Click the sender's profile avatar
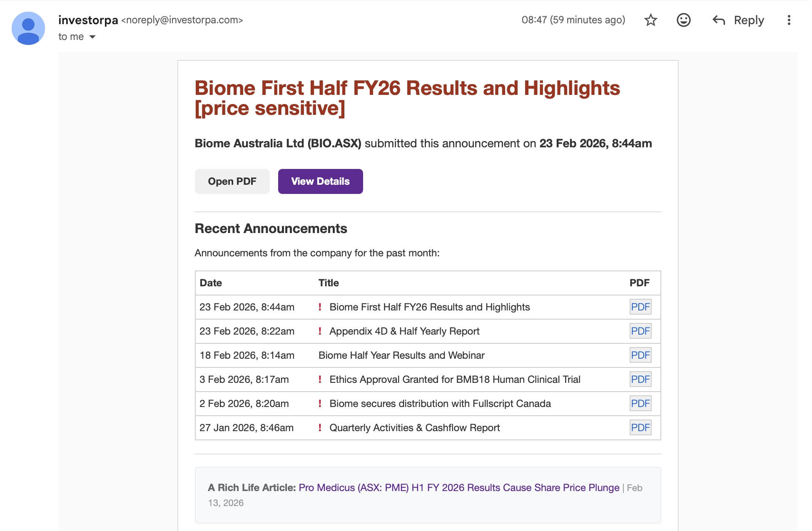 pos(28,28)
